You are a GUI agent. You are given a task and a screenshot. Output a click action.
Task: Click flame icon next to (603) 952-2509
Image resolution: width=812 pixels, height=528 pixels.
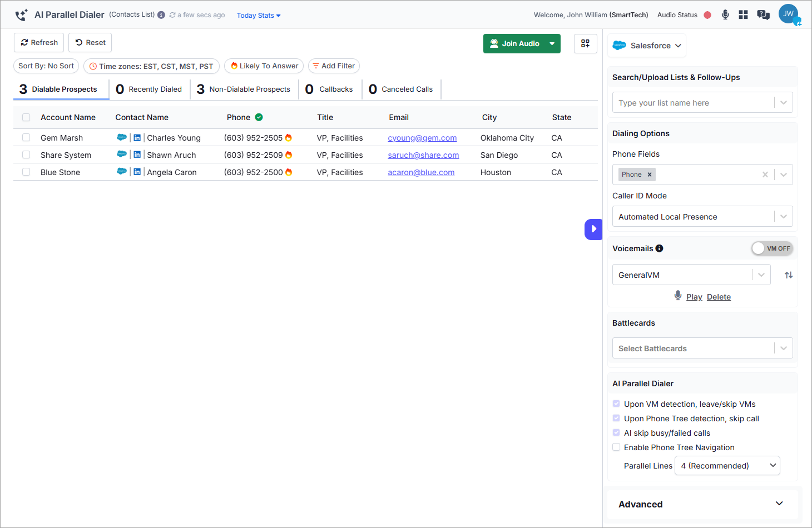click(x=289, y=155)
